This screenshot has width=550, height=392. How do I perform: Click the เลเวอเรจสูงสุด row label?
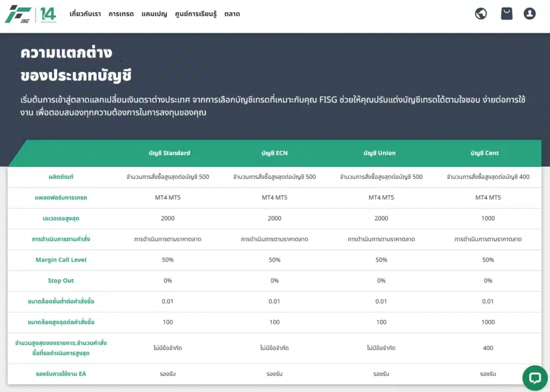[x=61, y=219]
